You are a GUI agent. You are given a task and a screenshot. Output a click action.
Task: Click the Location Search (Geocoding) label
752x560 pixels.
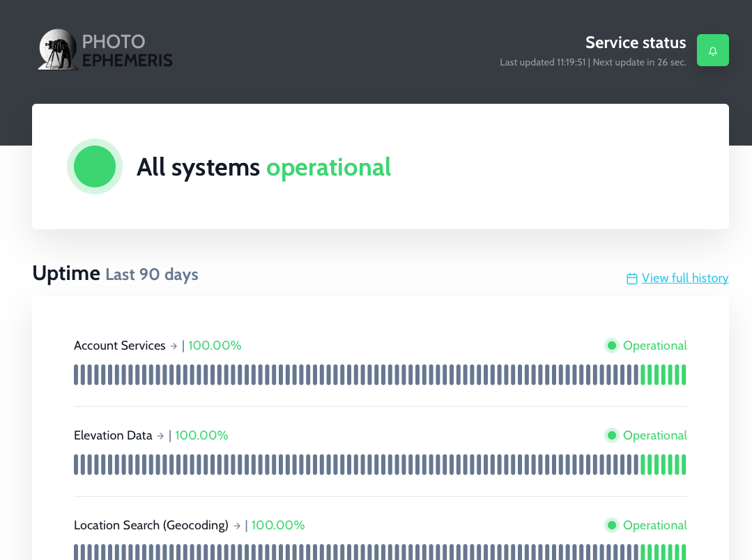151,525
